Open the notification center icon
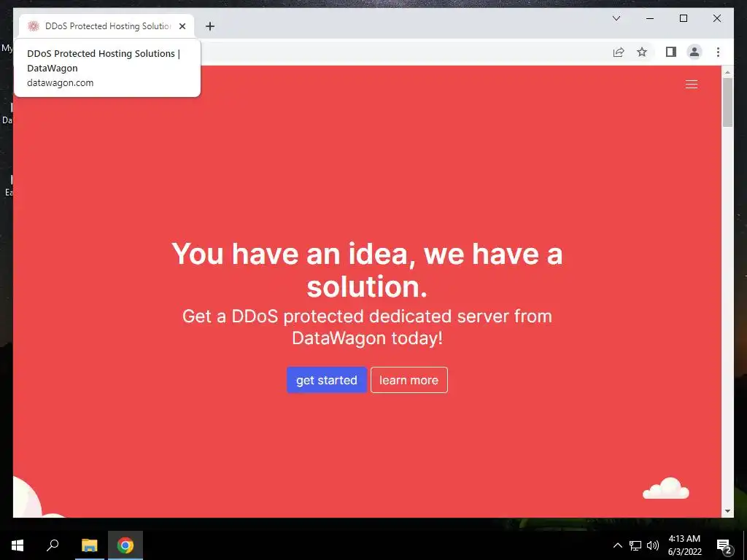The width and height of the screenshot is (747, 560). (724, 546)
